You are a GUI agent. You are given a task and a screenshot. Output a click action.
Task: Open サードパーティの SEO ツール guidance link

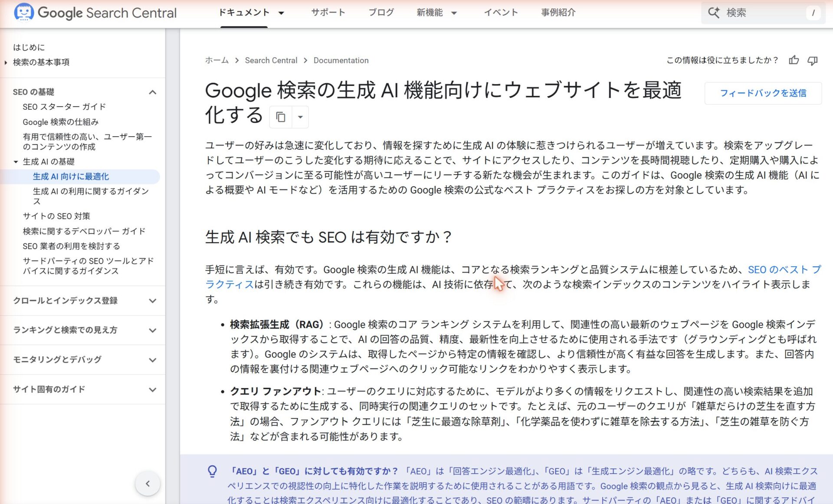click(88, 266)
